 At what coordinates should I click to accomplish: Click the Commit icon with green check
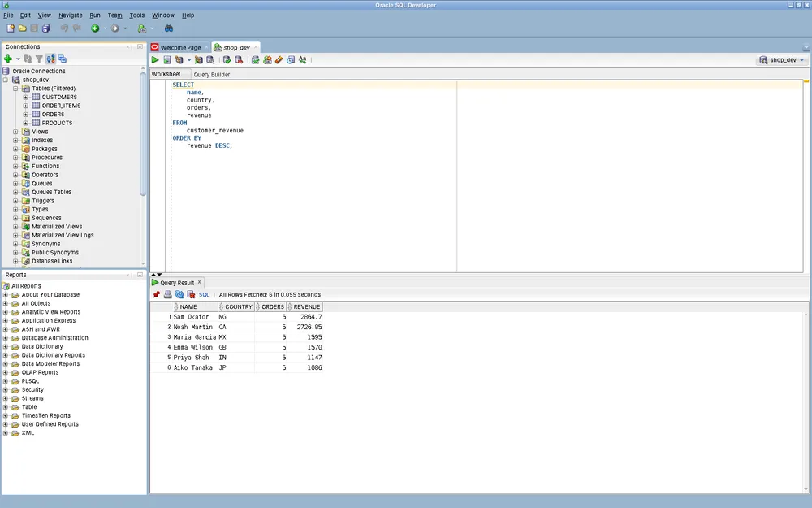[227, 60]
